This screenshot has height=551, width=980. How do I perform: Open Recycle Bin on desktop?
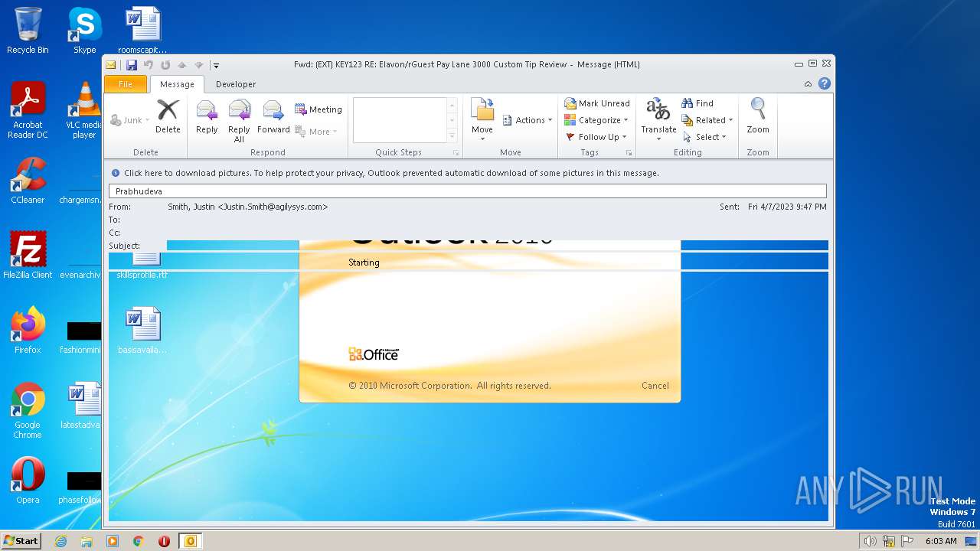pos(28,31)
